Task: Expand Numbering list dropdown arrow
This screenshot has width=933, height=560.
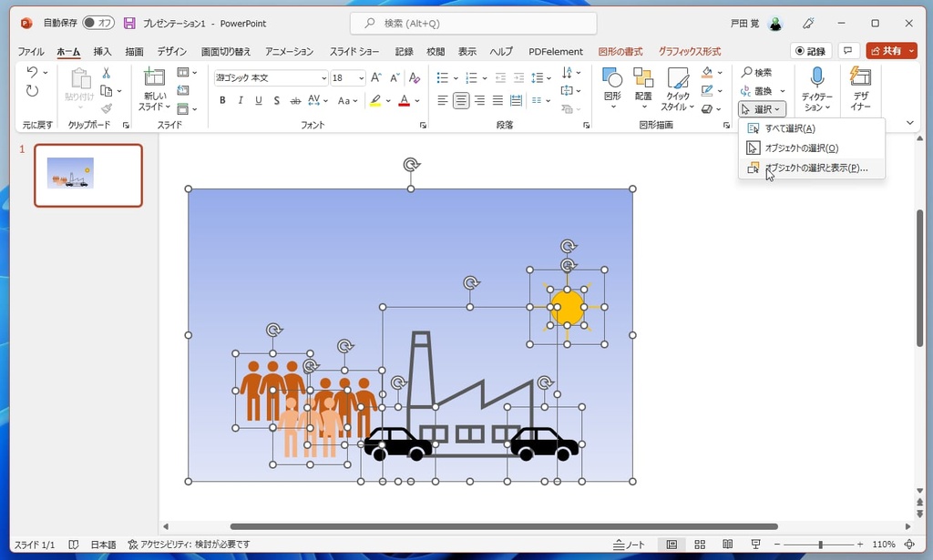Action: (485, 78)
